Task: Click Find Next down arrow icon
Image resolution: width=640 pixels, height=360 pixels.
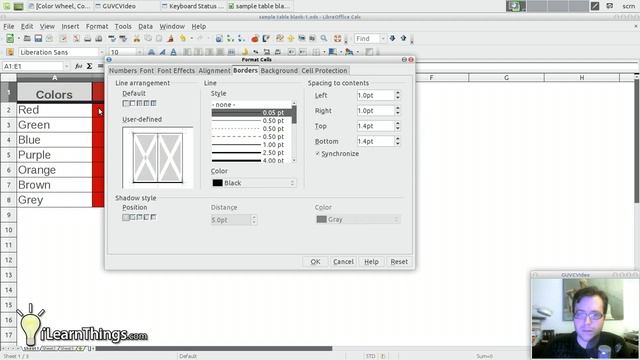Action: pos(392,38)
